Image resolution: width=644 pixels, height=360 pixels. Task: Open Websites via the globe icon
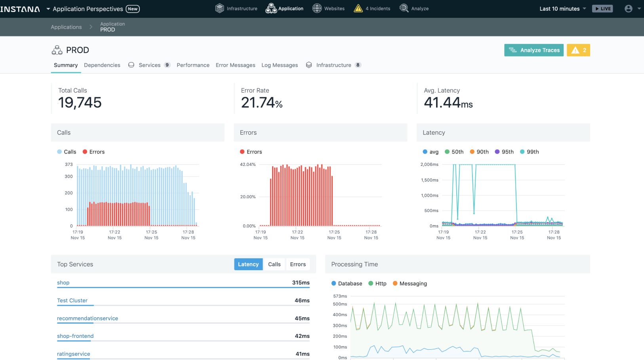coord(317,8)
